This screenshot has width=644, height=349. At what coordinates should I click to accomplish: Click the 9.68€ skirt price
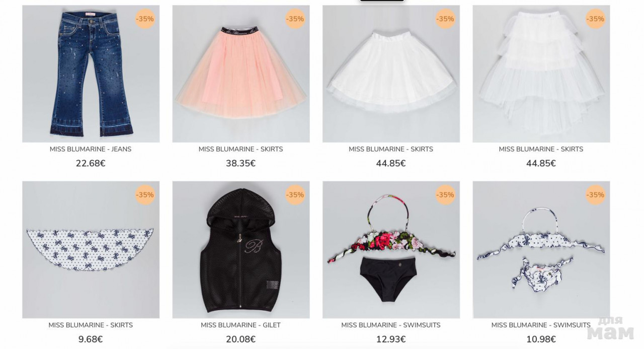click(91, 339)
